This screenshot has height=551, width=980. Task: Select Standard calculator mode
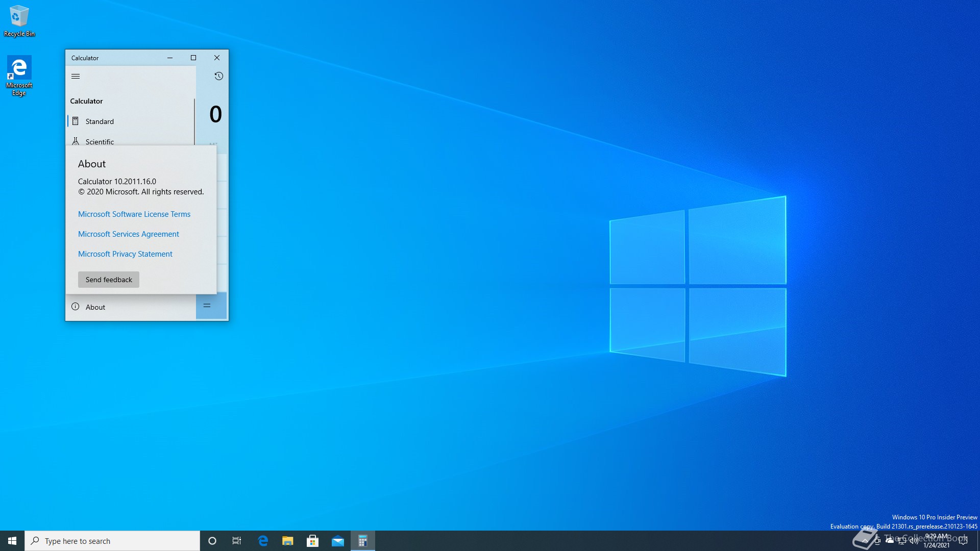click(100, 121)
